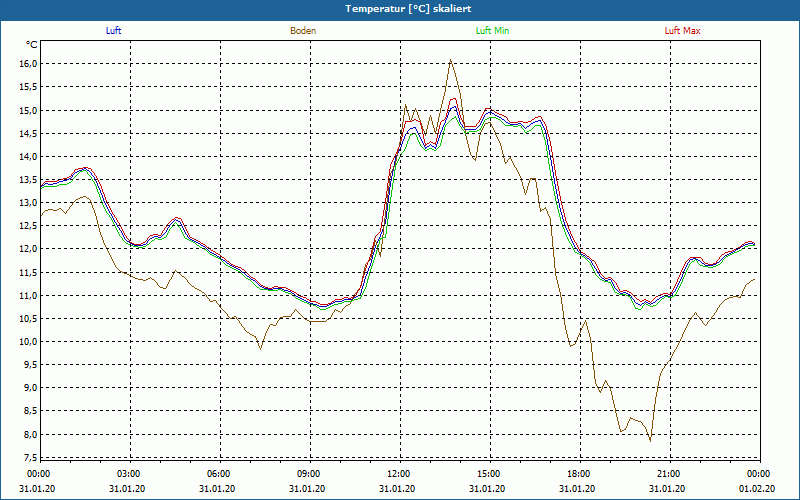The image size is (800, 500).
Task: Click the 15,0 y-axis value
Action: (28, 110)
